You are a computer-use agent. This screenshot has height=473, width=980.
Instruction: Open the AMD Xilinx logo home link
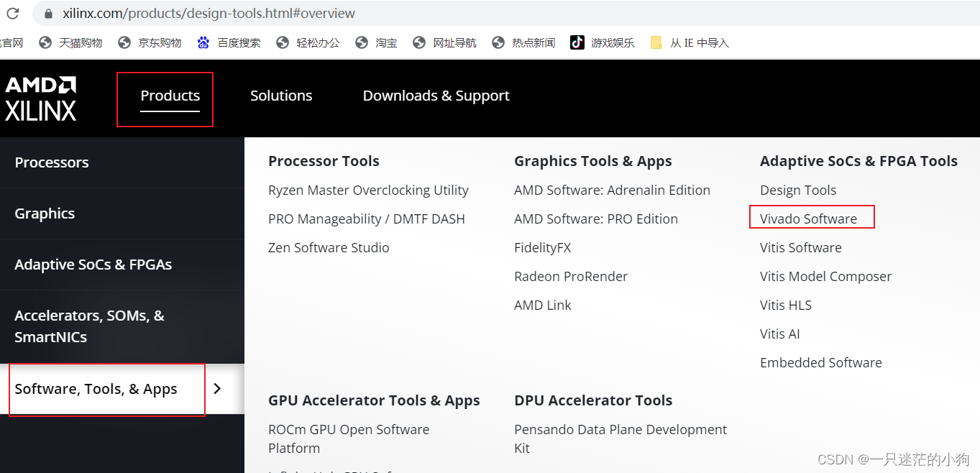coord(41,98)
